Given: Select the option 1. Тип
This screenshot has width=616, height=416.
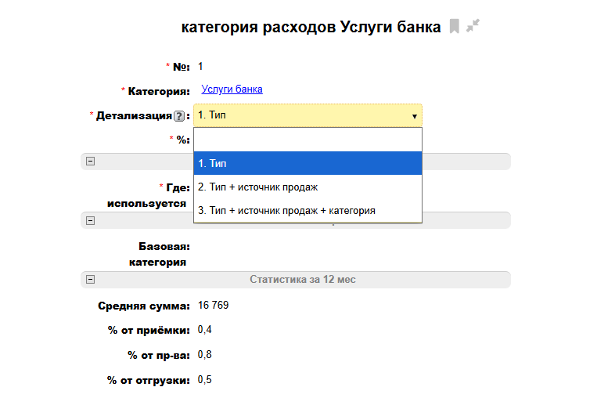Looking at the screenshot, I should pos(308,163).
